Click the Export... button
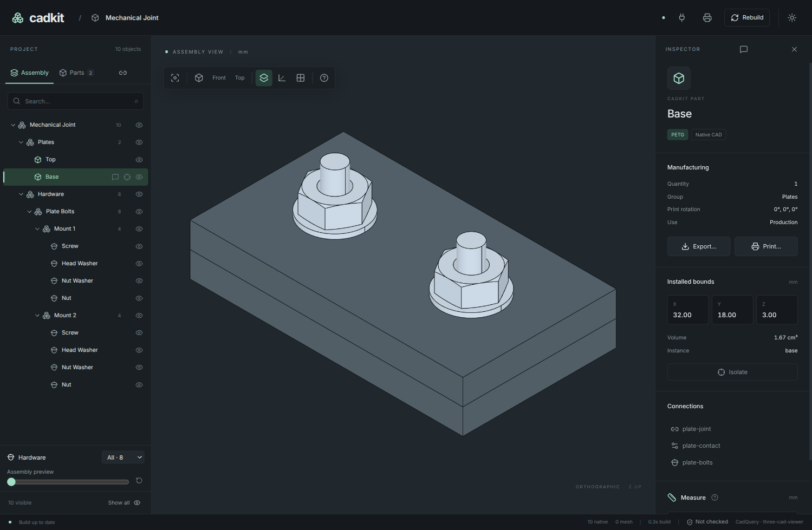The width and height of the screenshot is (812, 530). (x=699, y=246)
